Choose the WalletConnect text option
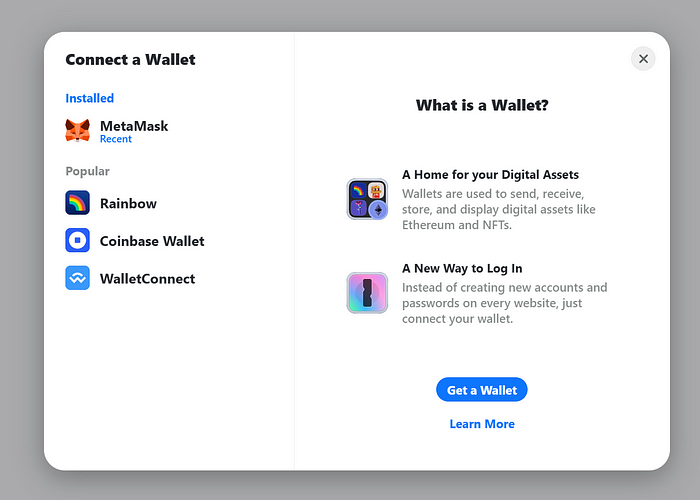The width and height of the screenshot is (700, 500). point(147,279)
